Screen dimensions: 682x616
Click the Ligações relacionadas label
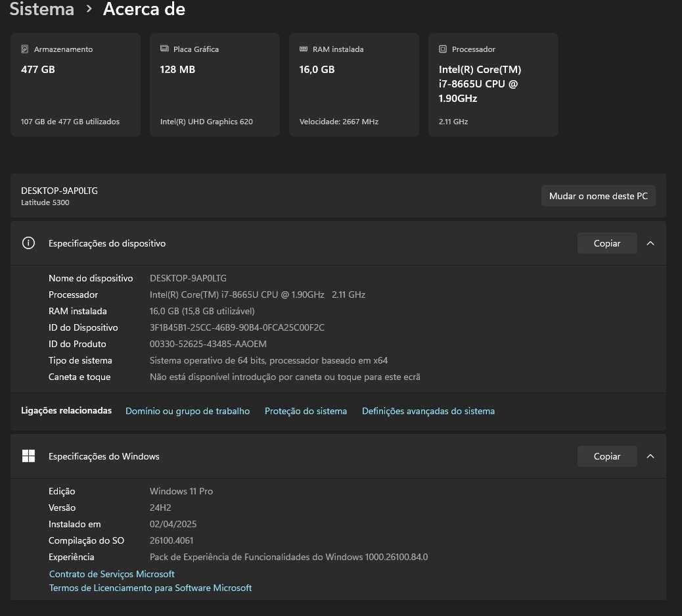(x=66, y=410)
